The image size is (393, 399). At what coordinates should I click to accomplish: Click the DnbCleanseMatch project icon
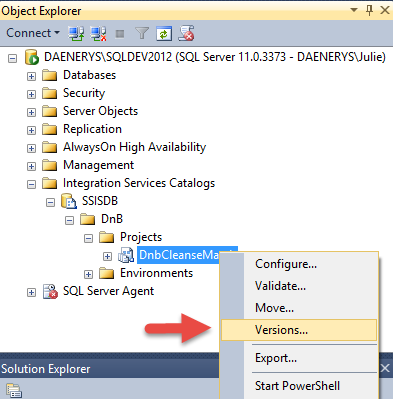point(126,255)
